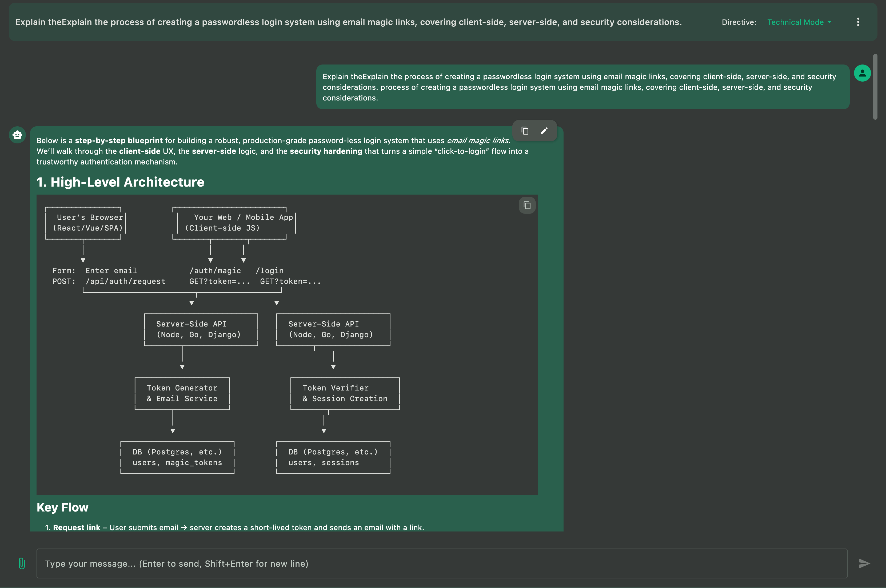Click the assistant robot avatar icon
This screenshot has width=886, height=588.
(x=17, y=135)
